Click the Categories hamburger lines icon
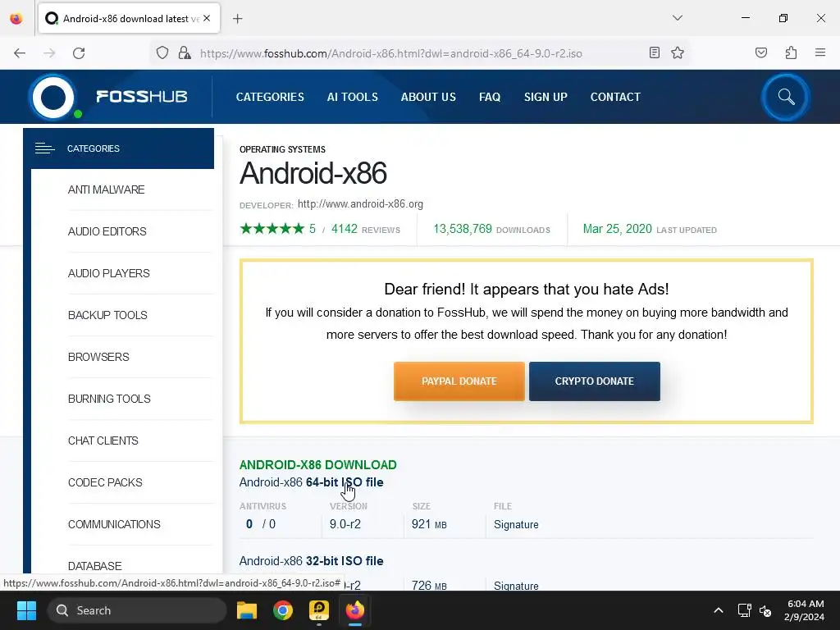The height and width of the screenshot is (630, 840). tap(45, 148)
